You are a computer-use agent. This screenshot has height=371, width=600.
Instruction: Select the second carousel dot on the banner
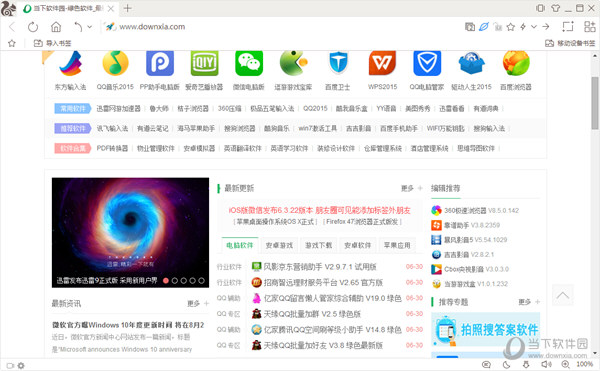[174, 280]
